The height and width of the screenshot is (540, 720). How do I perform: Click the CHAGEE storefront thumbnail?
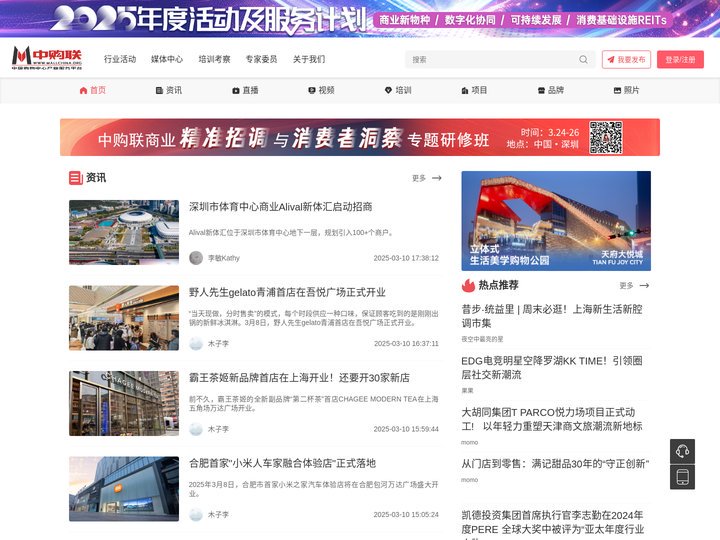click(x=124, y=403)
